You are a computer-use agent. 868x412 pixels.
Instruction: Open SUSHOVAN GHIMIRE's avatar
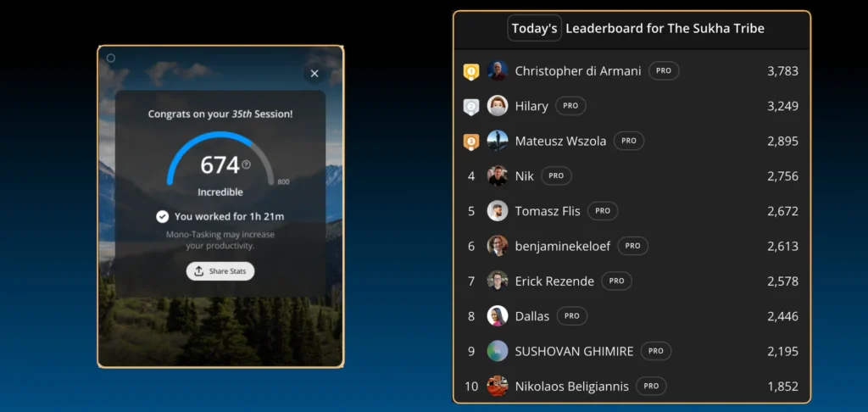pyautogui.click(x=497, y=351)
